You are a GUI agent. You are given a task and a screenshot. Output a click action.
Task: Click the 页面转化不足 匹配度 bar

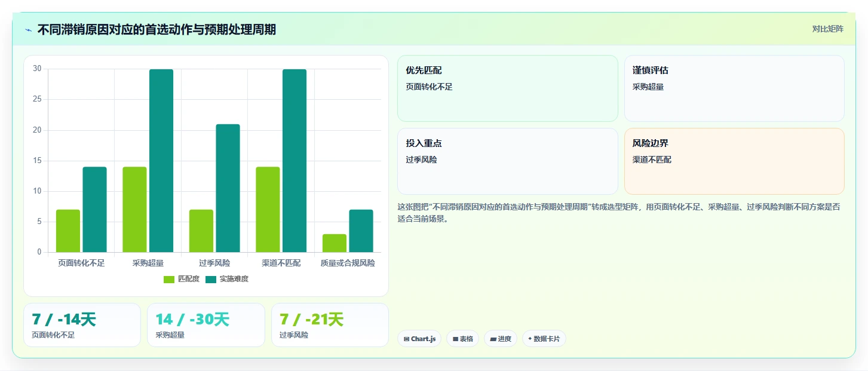click(x=68, y=231)
